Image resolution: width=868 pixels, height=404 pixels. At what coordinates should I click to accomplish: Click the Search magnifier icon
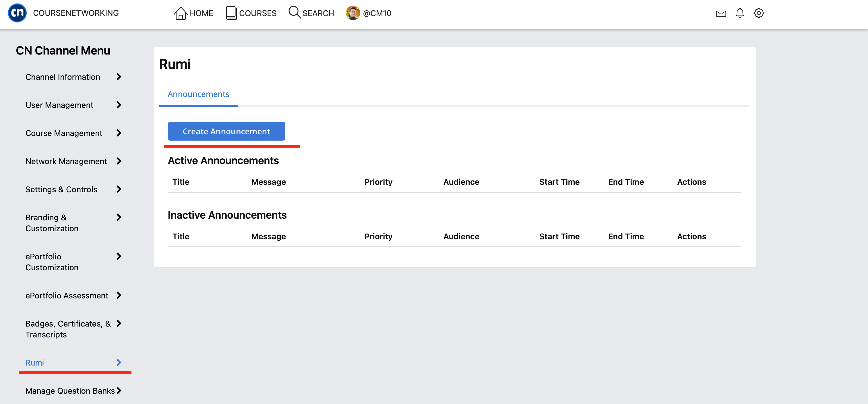(x=294, y=12)
